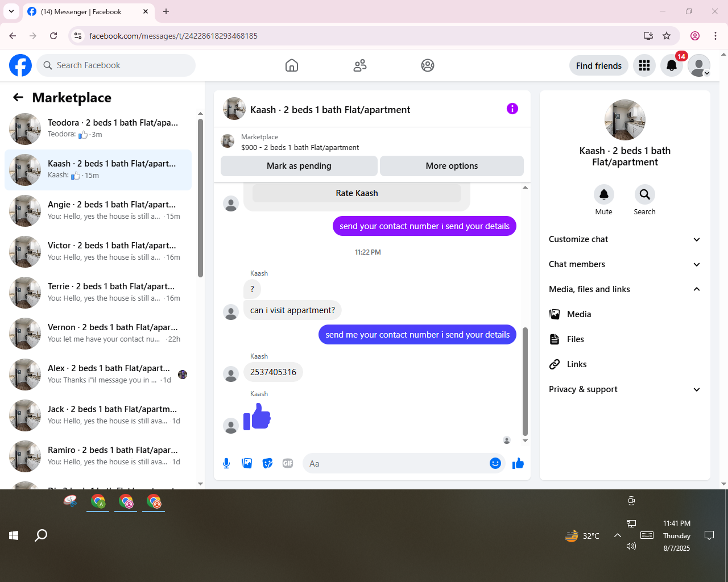
Task: Click the Aa message input box
Action: pos(396,463)
